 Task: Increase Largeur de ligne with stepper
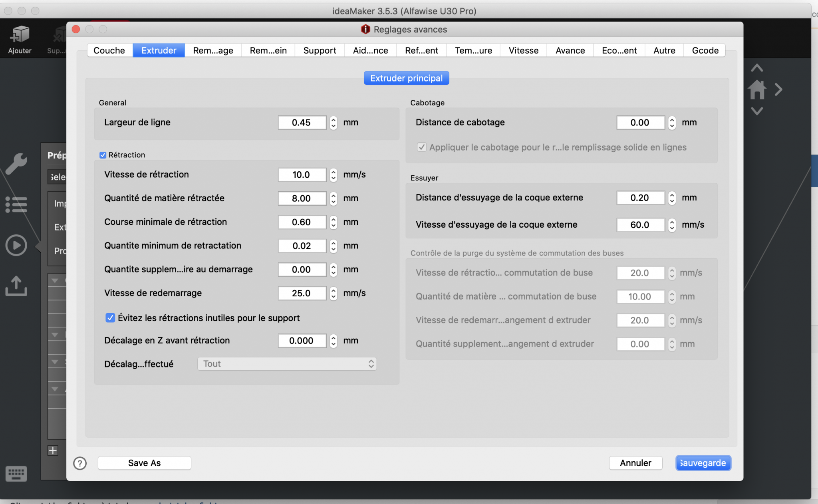334,119
